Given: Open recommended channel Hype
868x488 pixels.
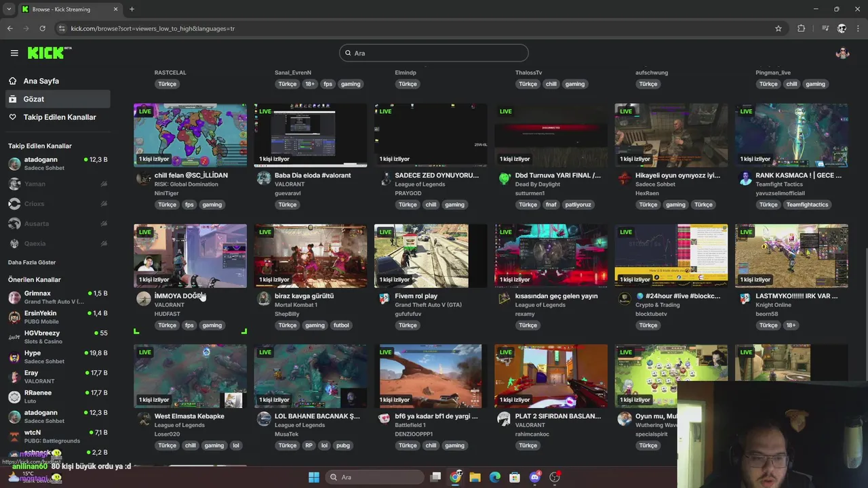Looking at the screenshot, I should [x=58, y=357].
